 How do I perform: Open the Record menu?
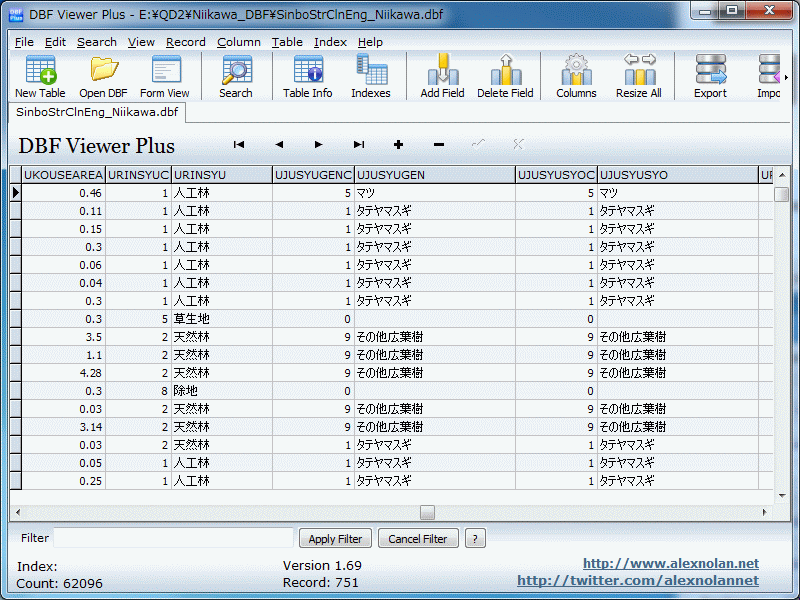[x=186, y=42]
